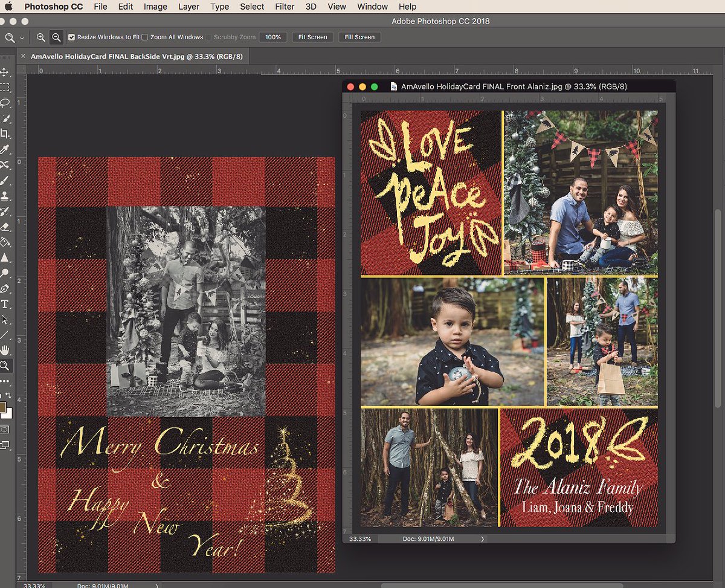The height and width of the screenshot is (588, 725).
Task: Open the Select menu
Action: click(x=252, y=7)
